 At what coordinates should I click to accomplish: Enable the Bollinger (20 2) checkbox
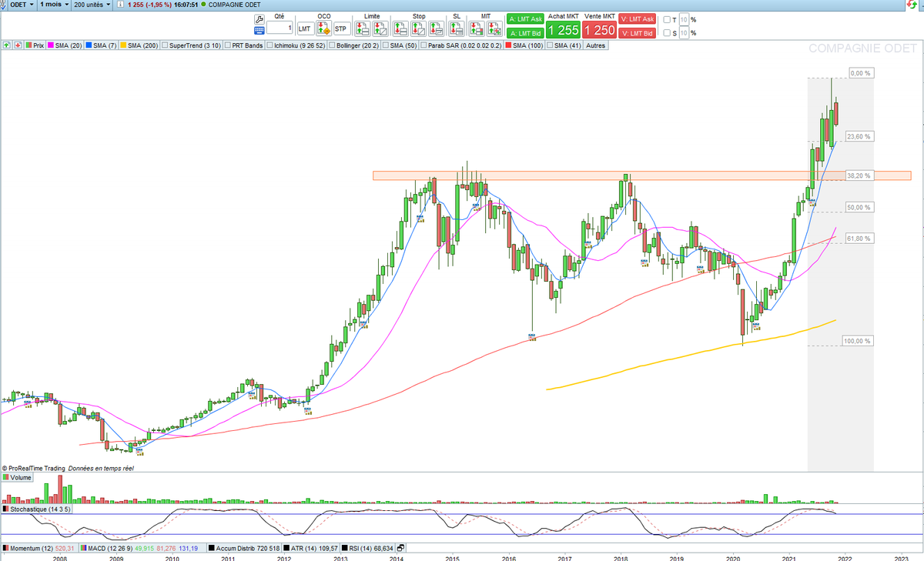[333, 45]
